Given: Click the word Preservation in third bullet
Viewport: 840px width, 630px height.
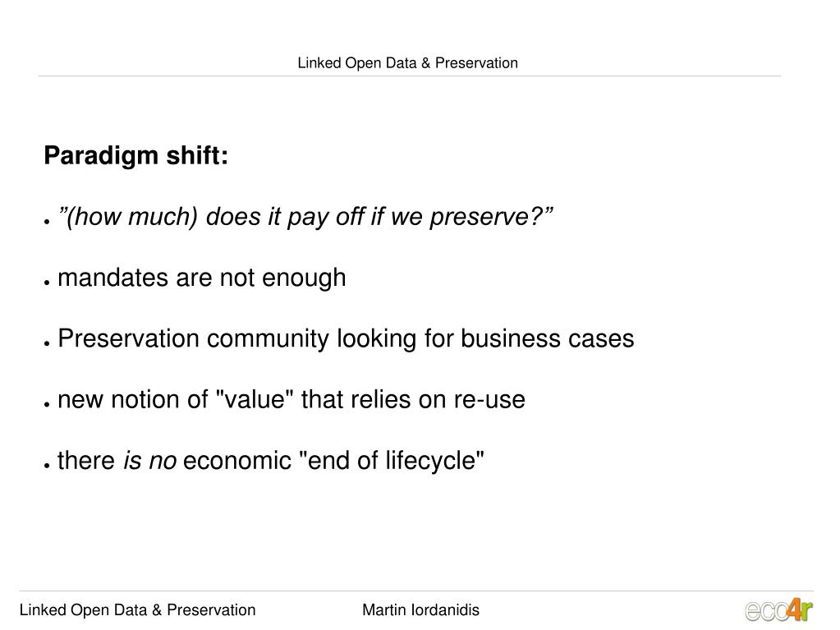Looking at the screenshot, I should [129, 338].
